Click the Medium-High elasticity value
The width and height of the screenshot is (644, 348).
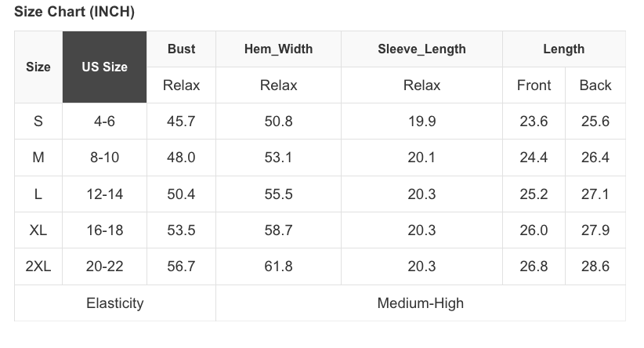421,303
